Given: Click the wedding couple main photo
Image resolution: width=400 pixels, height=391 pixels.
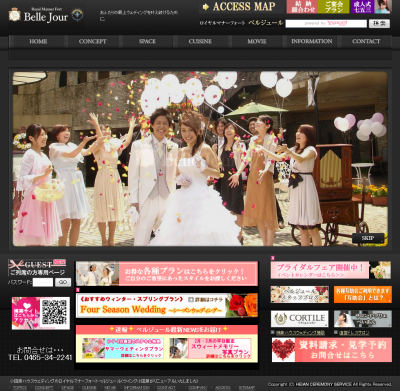Looking at the screenshot, I should point(200,159).
